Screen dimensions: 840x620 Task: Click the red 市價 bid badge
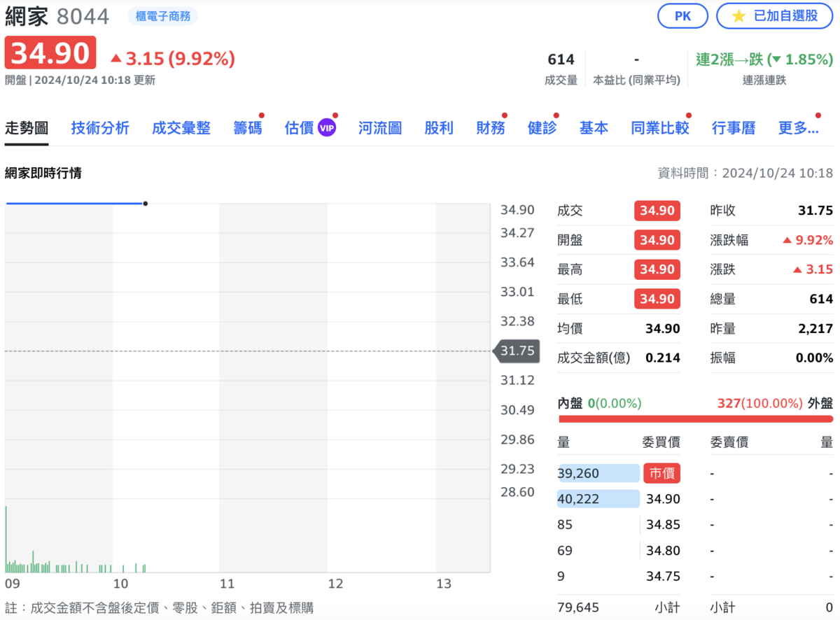(661, 473)
